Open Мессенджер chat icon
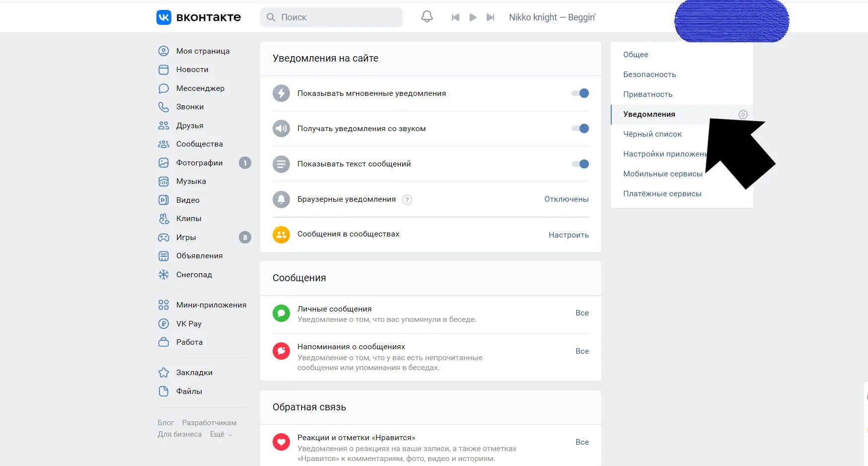This screenshot has height=466, width=868. click(x=163, y=88)
